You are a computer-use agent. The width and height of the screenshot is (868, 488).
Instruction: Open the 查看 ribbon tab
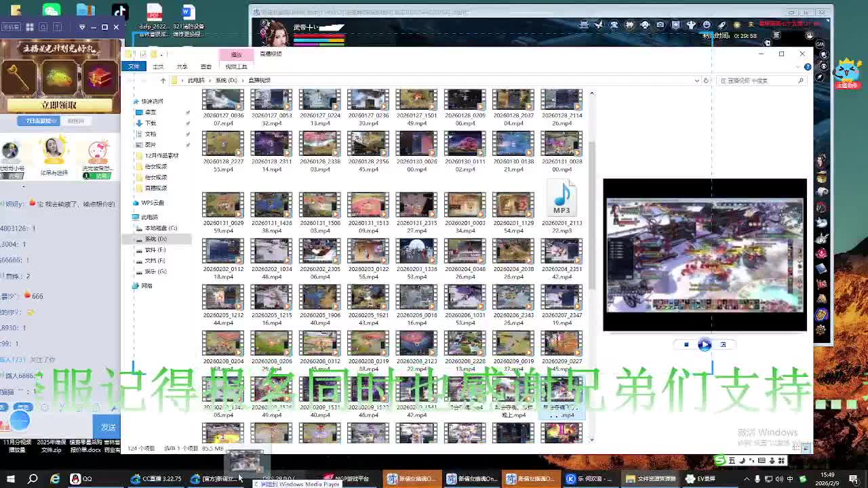pos(206,66)
